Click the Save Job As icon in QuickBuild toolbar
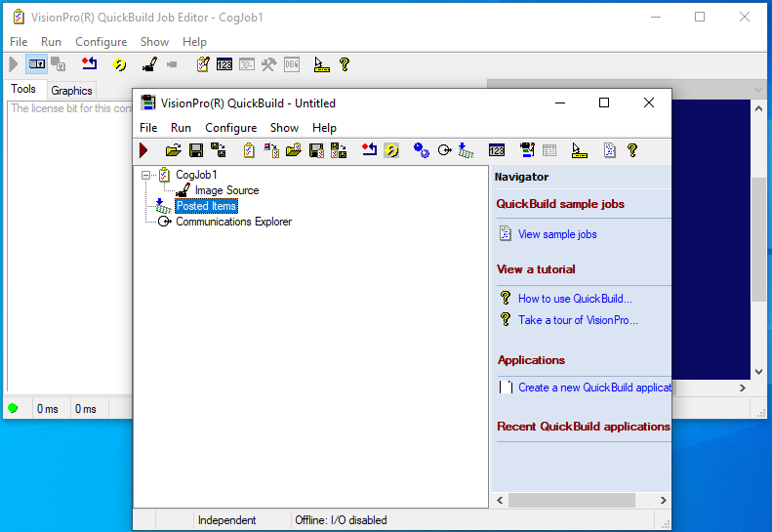This screenshot has height=532, width=772. [x=339, y=150]
